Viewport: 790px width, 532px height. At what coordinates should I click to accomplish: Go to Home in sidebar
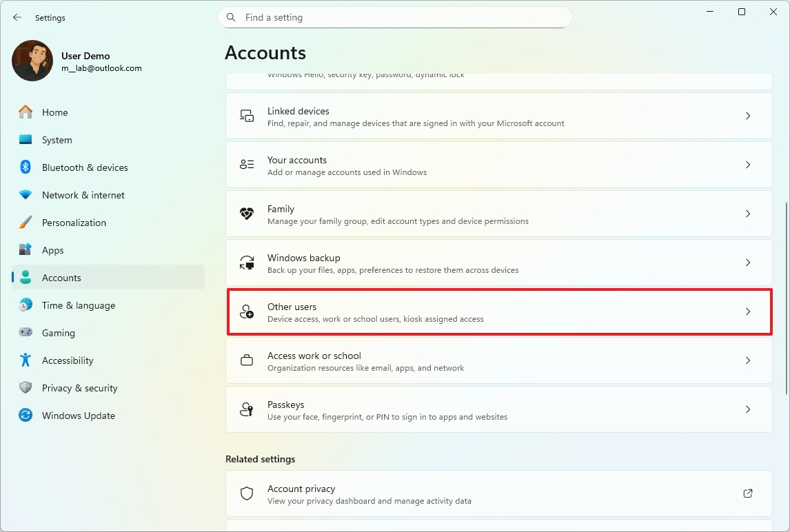click(x=108, y=112)
